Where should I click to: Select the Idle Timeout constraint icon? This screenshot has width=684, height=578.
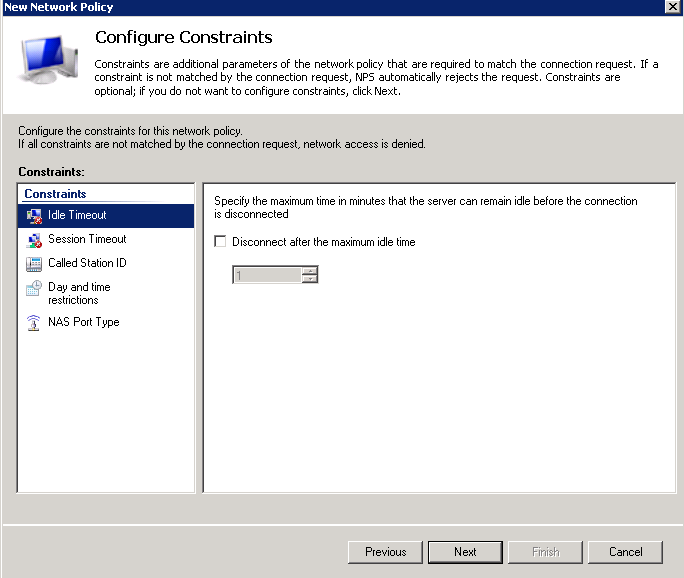point(34,215)
